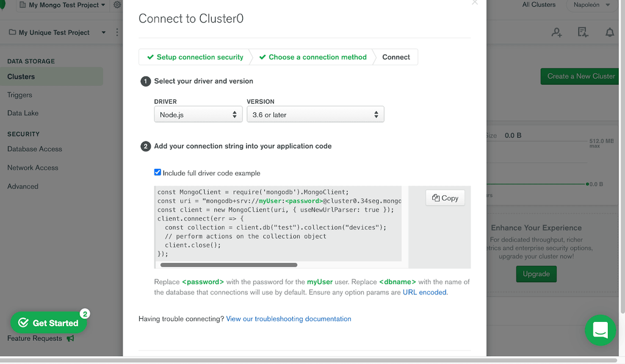Open the Intercom chat bubble
The width and height of the screenshot is (625, 364).
600,330
